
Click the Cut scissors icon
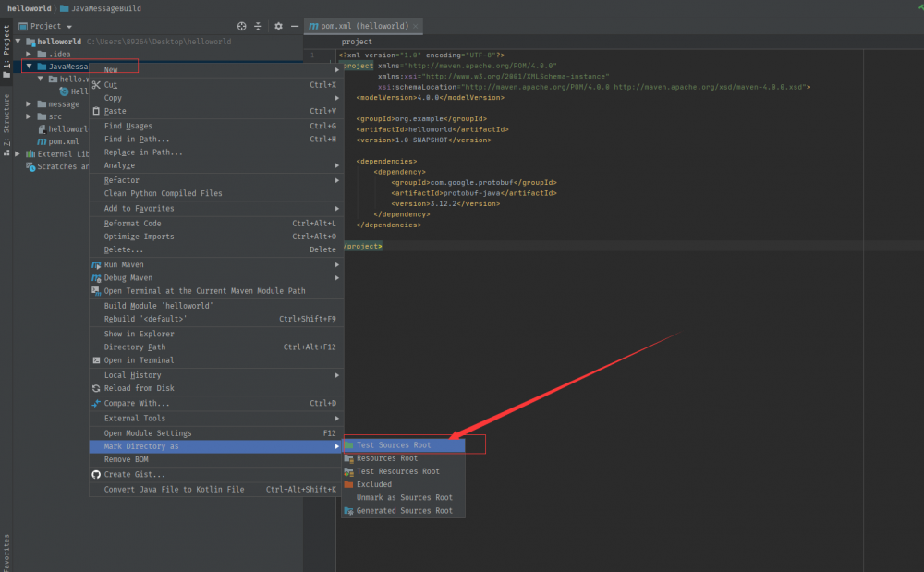click(x=96, y=85)
